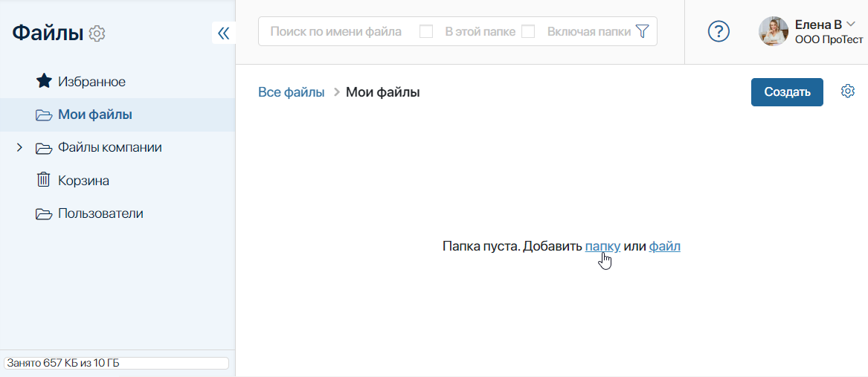The height and width of the screenshot is (377, 868).
Task: Click the user avatar photo
Action: [773, 31]
